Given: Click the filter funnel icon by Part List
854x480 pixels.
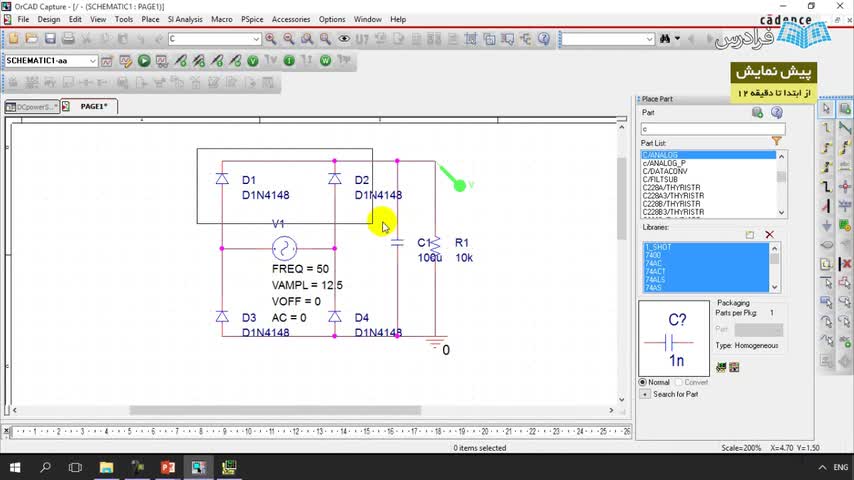Looking at the screenshot, I should click(776, 141).
